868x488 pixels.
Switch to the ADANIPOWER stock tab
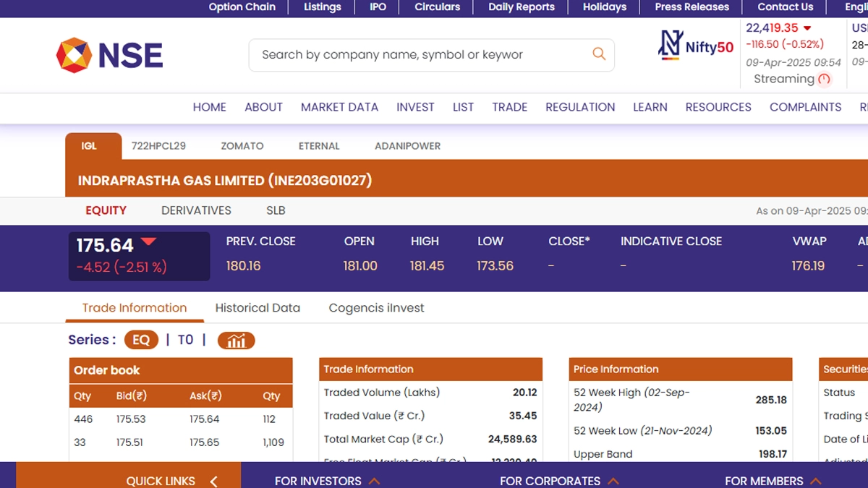point(407,146)
